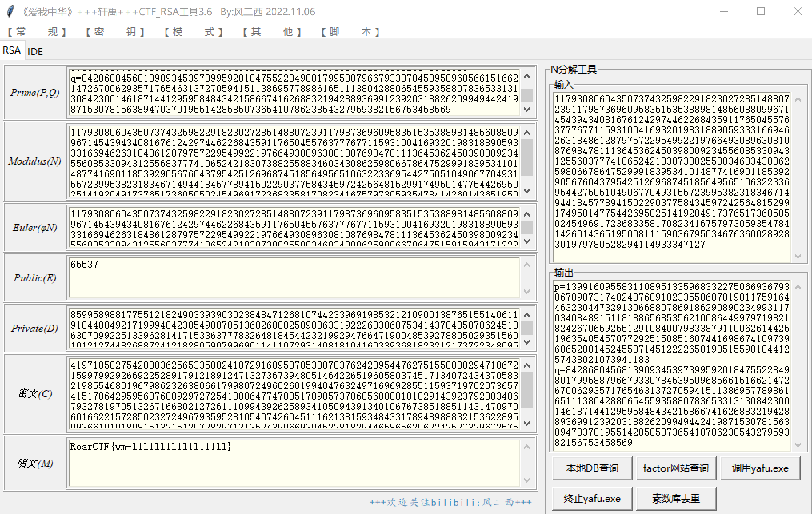Click the 本地DB查询 button
Image resolution: width=812 pixels, height=514 pixels.
[592, 468]
